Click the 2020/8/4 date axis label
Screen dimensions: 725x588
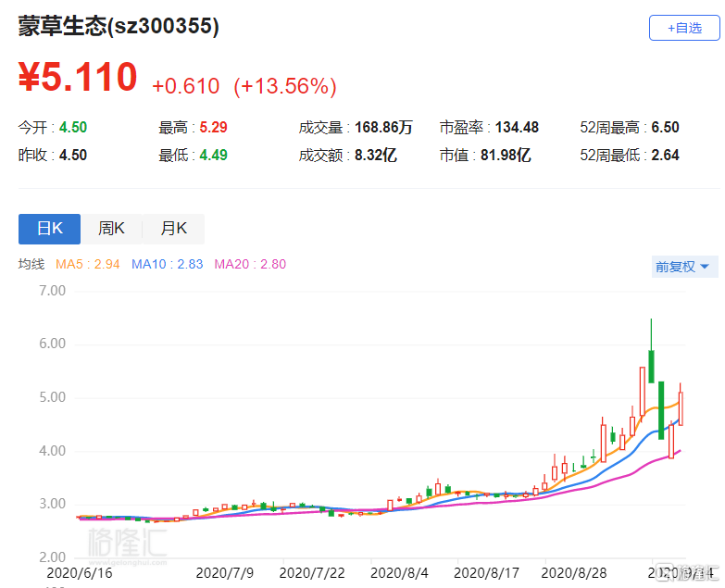399,573
